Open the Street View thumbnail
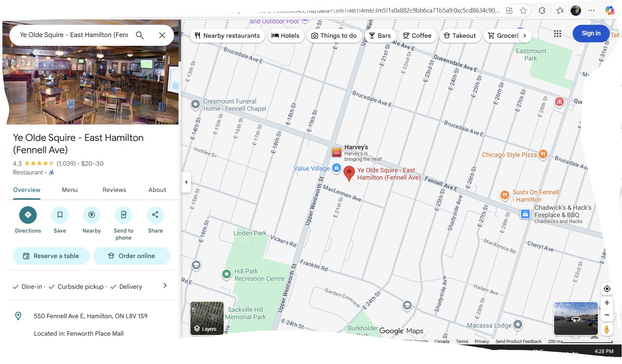The width and height of the screenshot is (622, 364). click(x=576, y=319)
